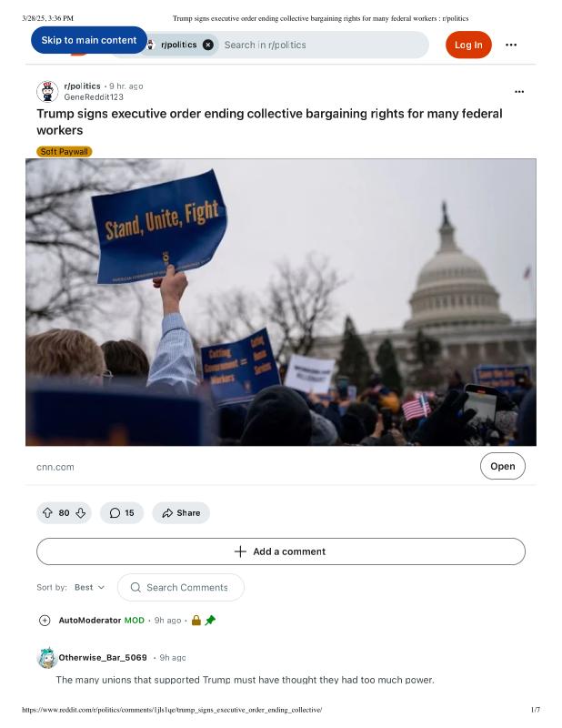Click the green pinned comment icon

(210, 621)
